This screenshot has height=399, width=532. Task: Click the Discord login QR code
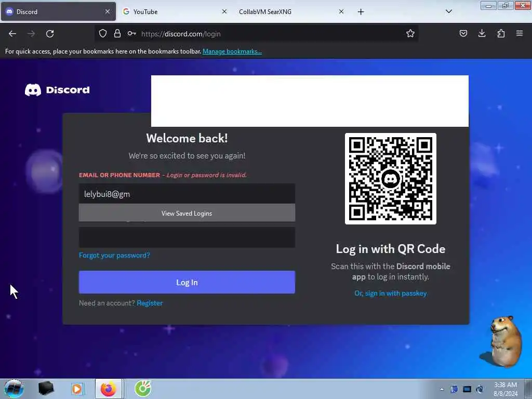pos(391,179)
